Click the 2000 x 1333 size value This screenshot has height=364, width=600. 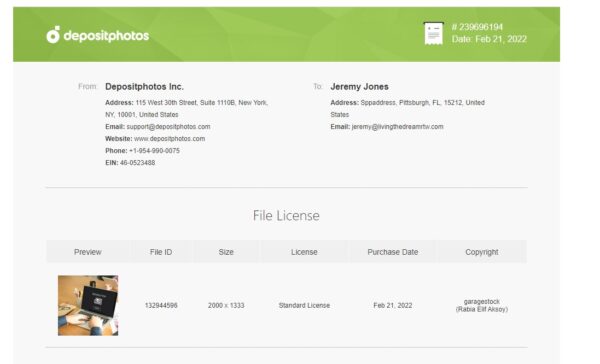[x=226, y=305]
